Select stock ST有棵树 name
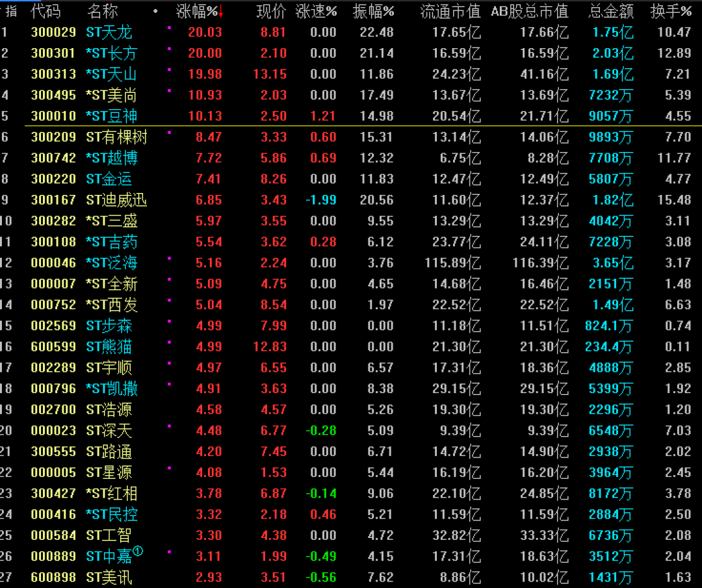 point(116,137)
